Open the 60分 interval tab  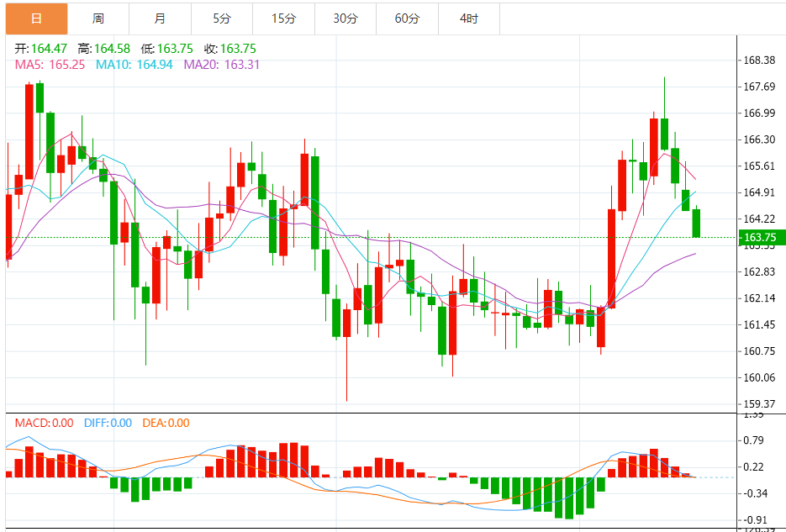[407, 19]
